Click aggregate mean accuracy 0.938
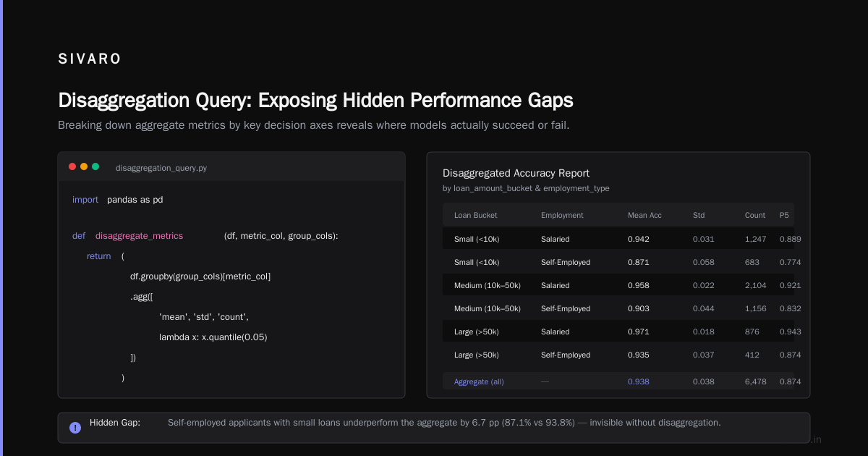The image size is (868, 456). (x=639, y=381)
